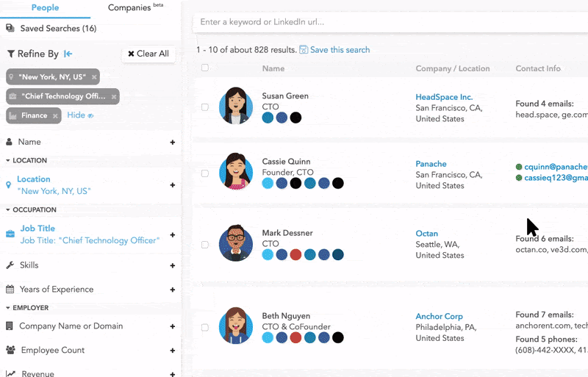The image size is (588, 377).
Task: Click the building icon beside Company Name or Domain
Action: [10, 326]
